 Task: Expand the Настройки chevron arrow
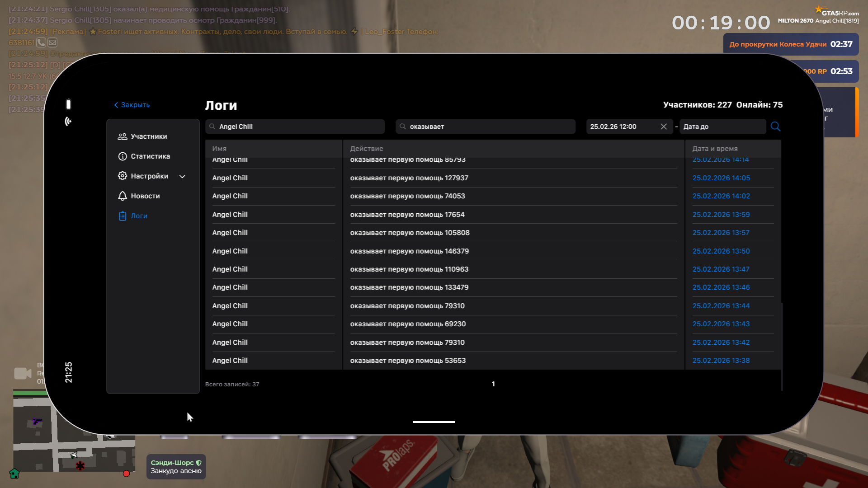click(182, 177)
